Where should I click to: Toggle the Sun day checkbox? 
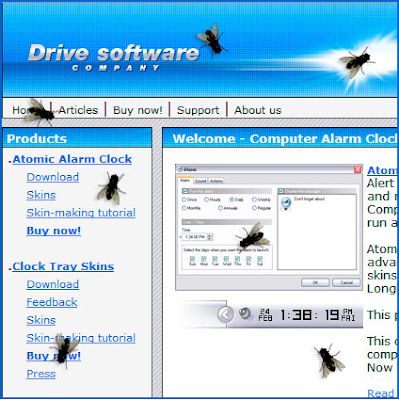pyautogui.click(x=192, y=259)
